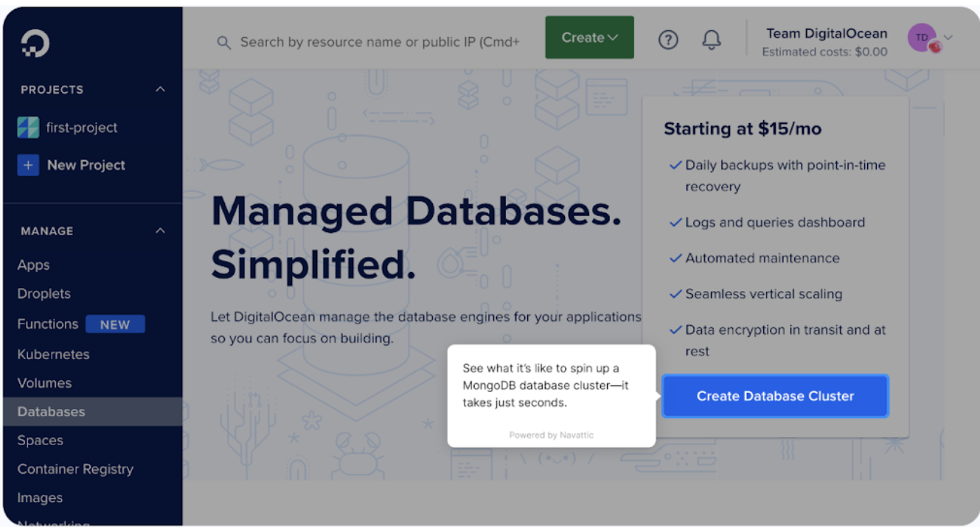The image size is (980, 530).
Task: Collapse the Projects section
Action: point(160,89)
